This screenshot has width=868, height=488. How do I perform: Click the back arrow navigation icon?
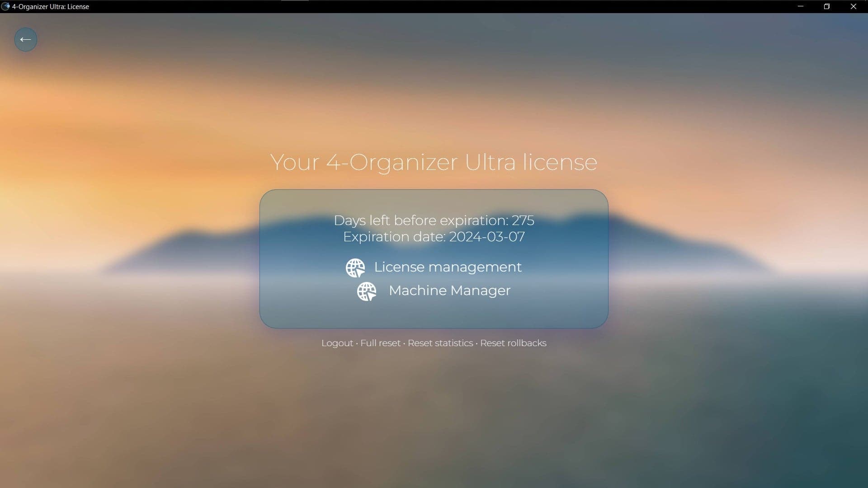25,39
